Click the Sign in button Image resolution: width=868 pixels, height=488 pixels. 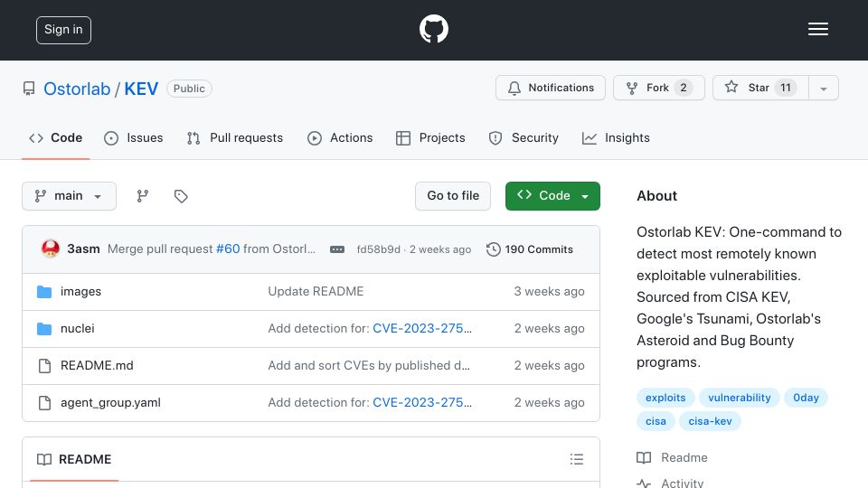click(63, 30)
